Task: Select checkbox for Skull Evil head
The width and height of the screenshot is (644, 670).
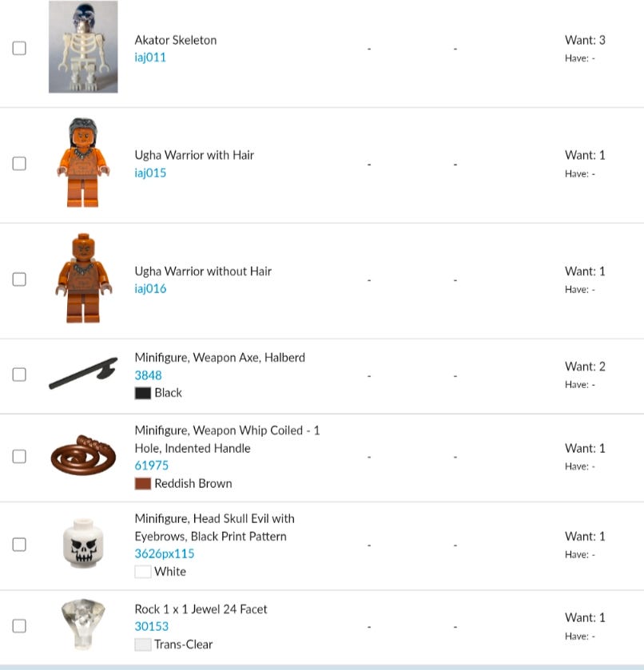Action: pos(19,545)
